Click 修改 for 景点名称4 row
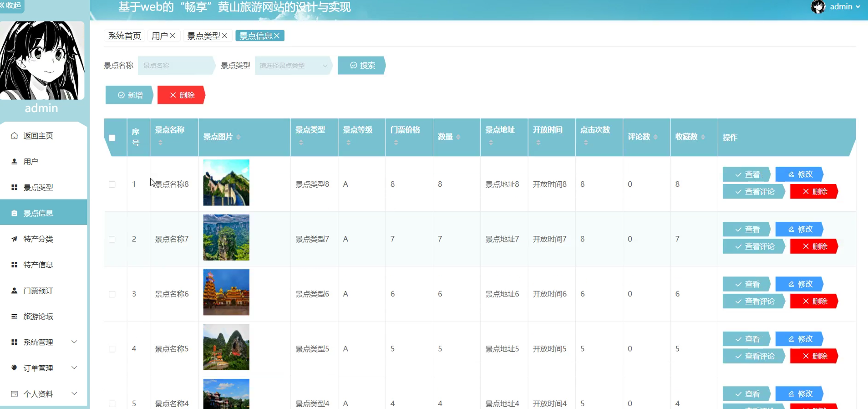868x409 pixels. pos(800,394)
